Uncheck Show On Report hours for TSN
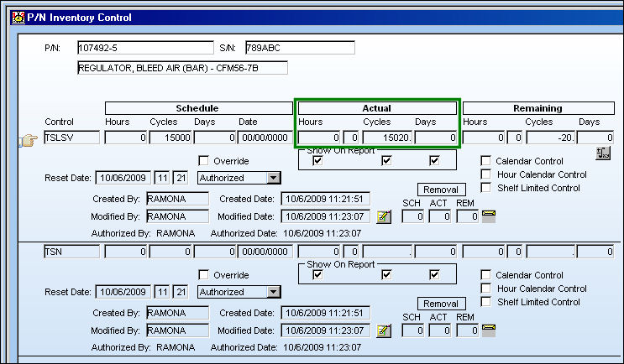Image resolution: width=624 pixels, height=364 pixels. [317, 274]
